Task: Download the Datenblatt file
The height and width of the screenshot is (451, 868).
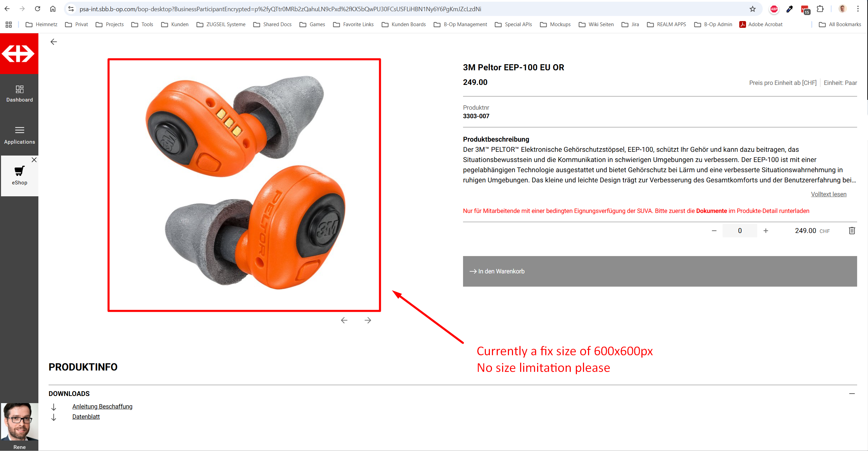Action: tap(86, 417)
